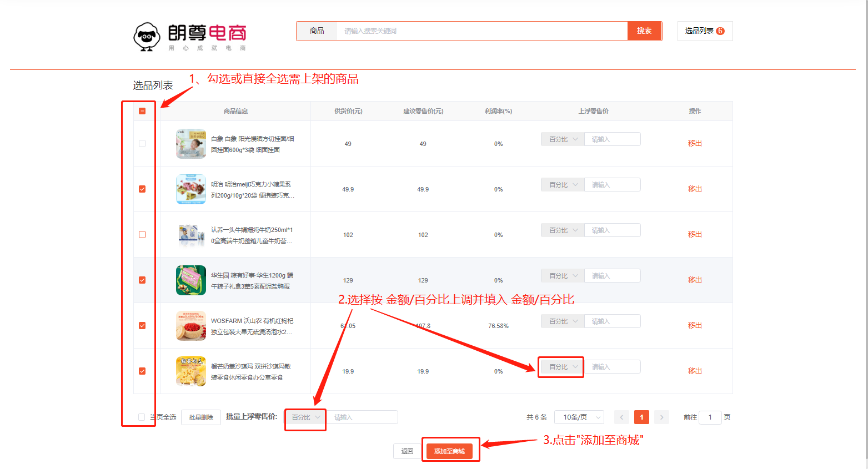
Task: Check the 白象 noodle row checkbox
Action: (142, 144)
